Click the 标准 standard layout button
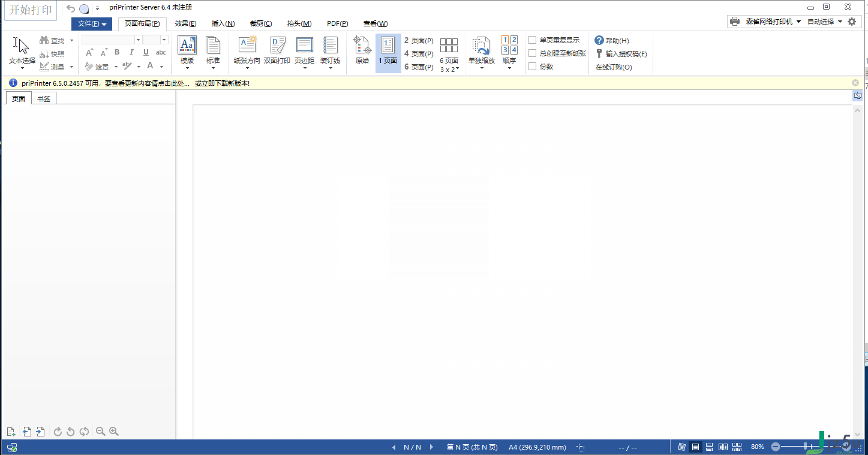The width and height of the screenshot is (868, 455). tap(213, 53)
